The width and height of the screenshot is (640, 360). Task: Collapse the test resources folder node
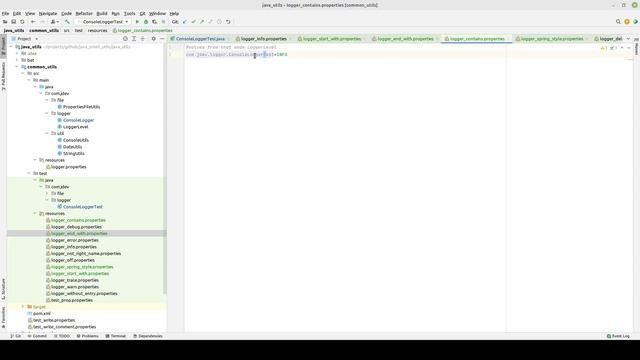click(35, 213)
